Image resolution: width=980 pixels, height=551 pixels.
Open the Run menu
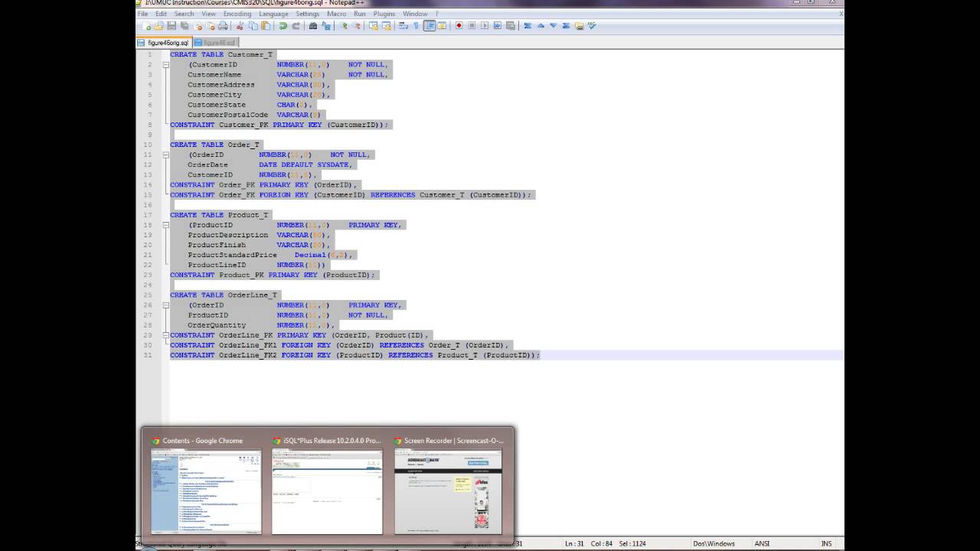click(x=359, y=14)
